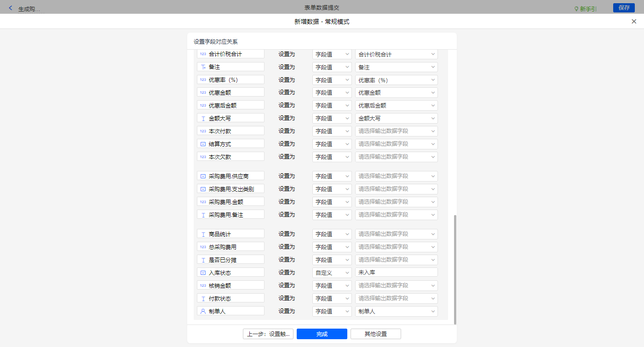Click the text icon beside 金额大写 field
The height and width of the screenshot is (347, 644).
[x=203, y=118]
